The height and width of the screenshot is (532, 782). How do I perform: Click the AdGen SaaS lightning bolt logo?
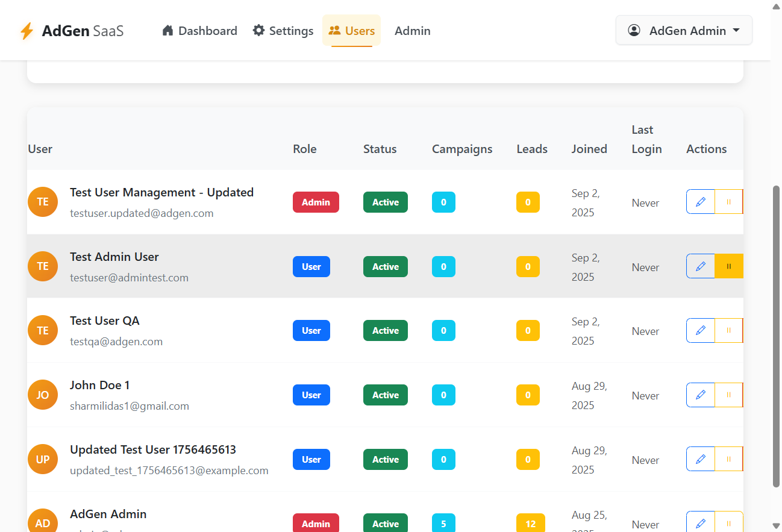pos(27,31)
